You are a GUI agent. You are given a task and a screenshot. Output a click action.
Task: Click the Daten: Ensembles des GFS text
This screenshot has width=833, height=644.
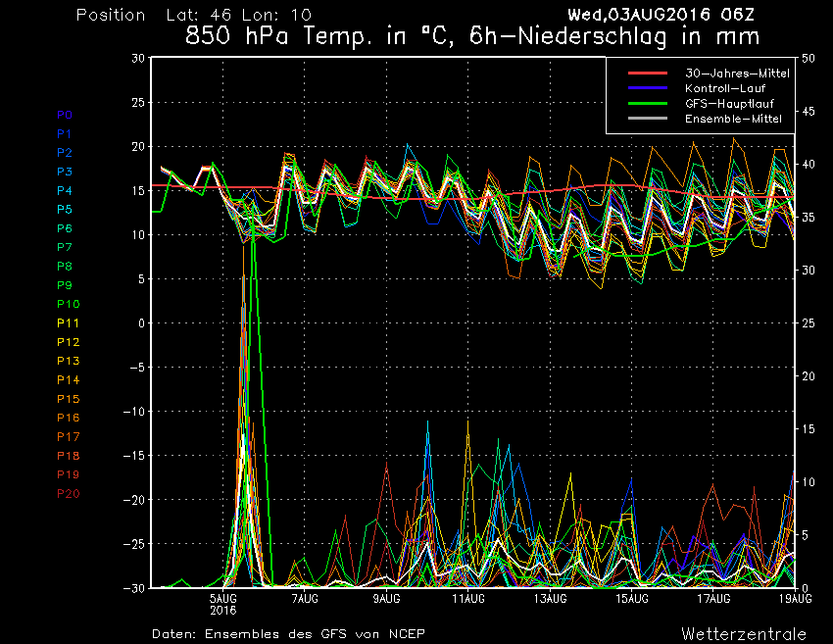click(288, 634)
